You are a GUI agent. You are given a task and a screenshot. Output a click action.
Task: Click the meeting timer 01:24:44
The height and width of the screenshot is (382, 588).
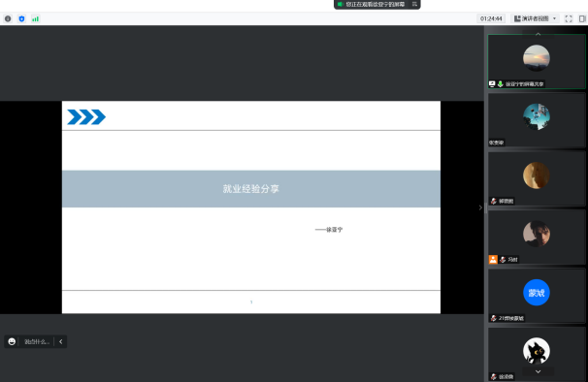pos(491,18)
